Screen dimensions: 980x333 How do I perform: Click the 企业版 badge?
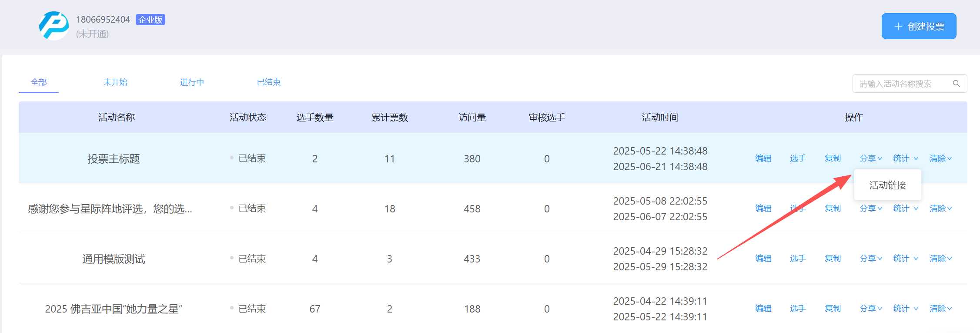pos(150,20)
